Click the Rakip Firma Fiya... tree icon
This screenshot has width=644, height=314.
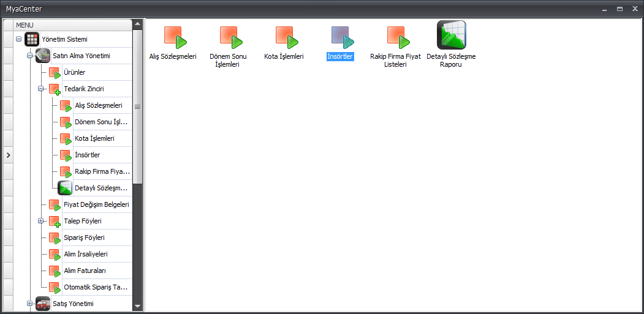point(66,171)
